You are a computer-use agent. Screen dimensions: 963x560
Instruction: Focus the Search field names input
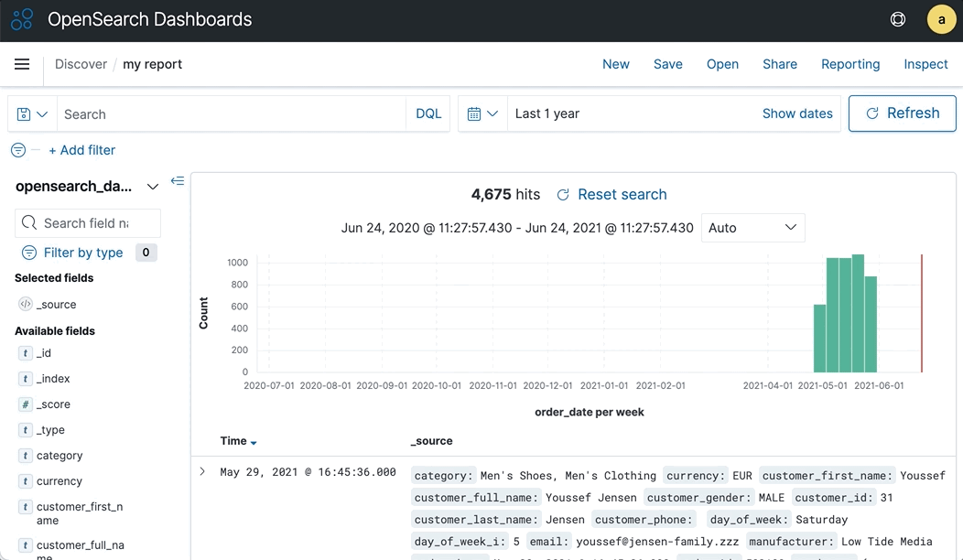(88, 223)
